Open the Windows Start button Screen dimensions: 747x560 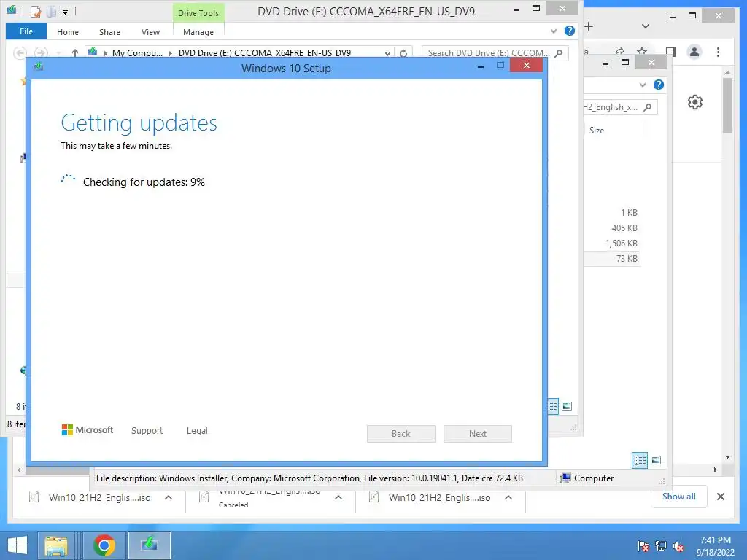[18, 545]
